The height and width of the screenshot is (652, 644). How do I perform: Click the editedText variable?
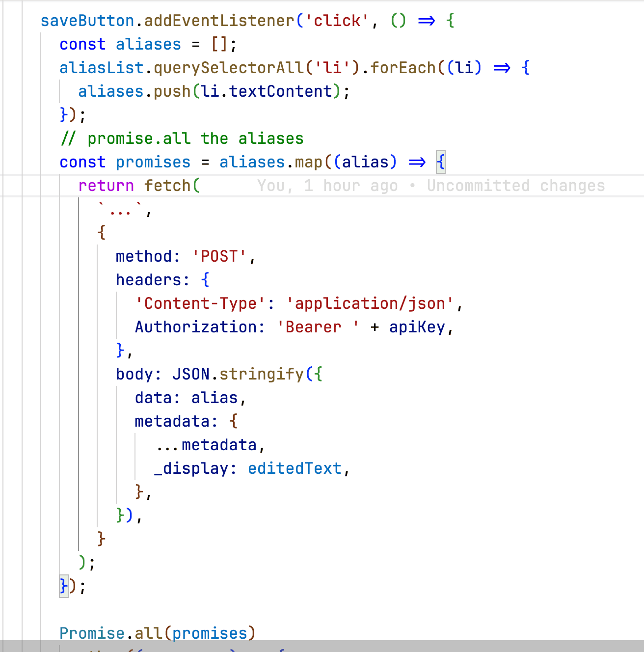[295, 468]
